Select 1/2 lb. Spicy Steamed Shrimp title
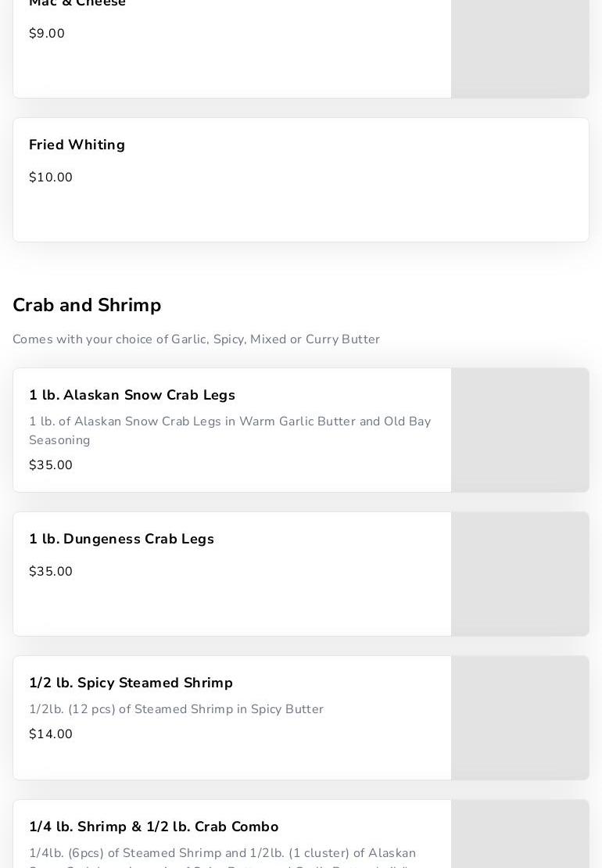This screenshot has width=602, height=868. tap(131, 683)
